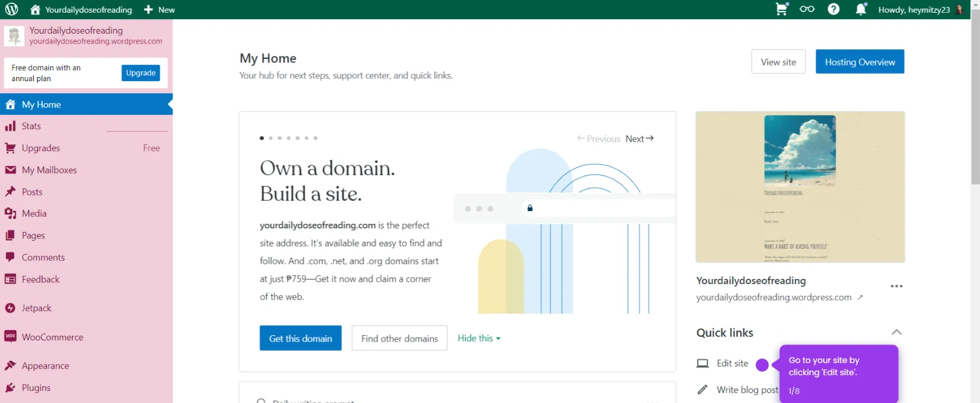Open the Hide this dropdown
This screenshot has width=980, height=403.
click(x=479, y=338)
